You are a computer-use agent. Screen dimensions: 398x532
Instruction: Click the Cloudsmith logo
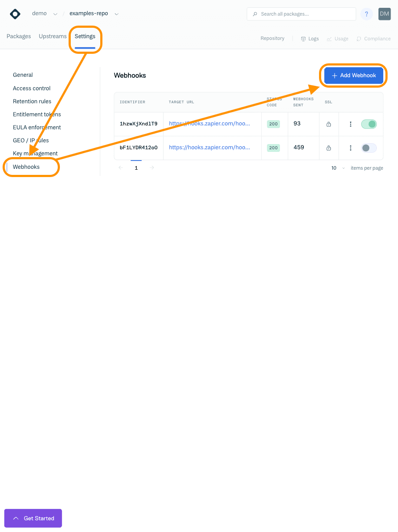click(15, 13)
